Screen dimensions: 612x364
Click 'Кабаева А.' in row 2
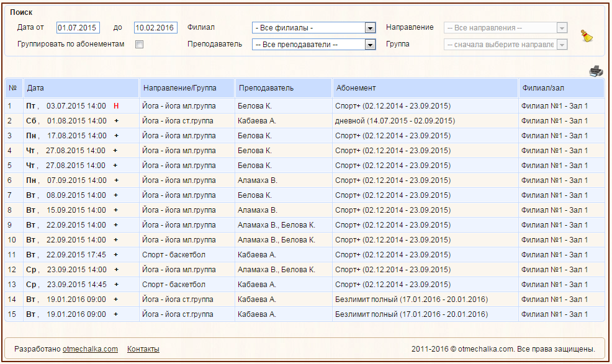pyautogui.click(x=257, y=121)
